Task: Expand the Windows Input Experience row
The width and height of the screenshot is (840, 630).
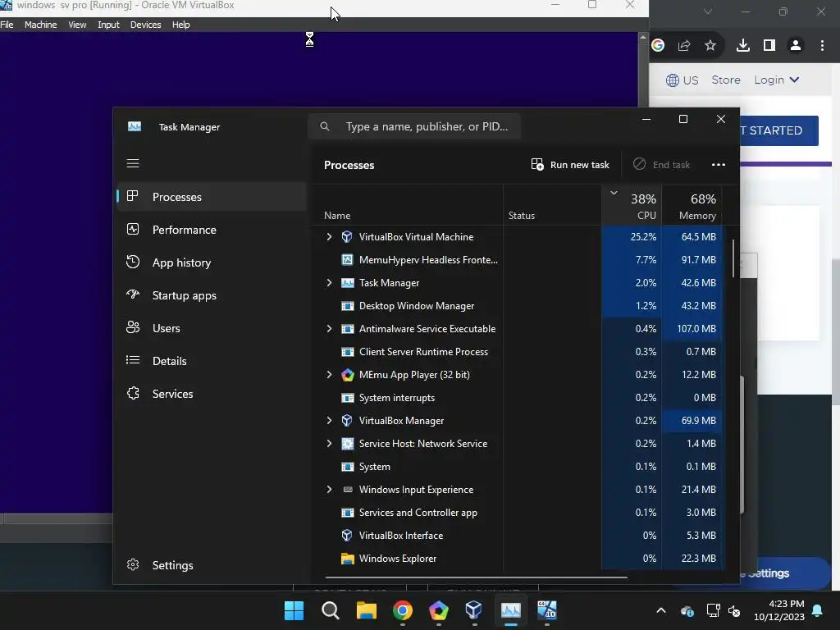Action: pyautogui.click(x=329, y=490)
